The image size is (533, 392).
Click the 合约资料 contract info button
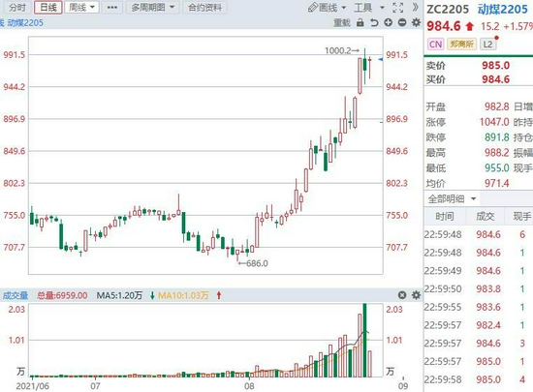tap(205, 7)
